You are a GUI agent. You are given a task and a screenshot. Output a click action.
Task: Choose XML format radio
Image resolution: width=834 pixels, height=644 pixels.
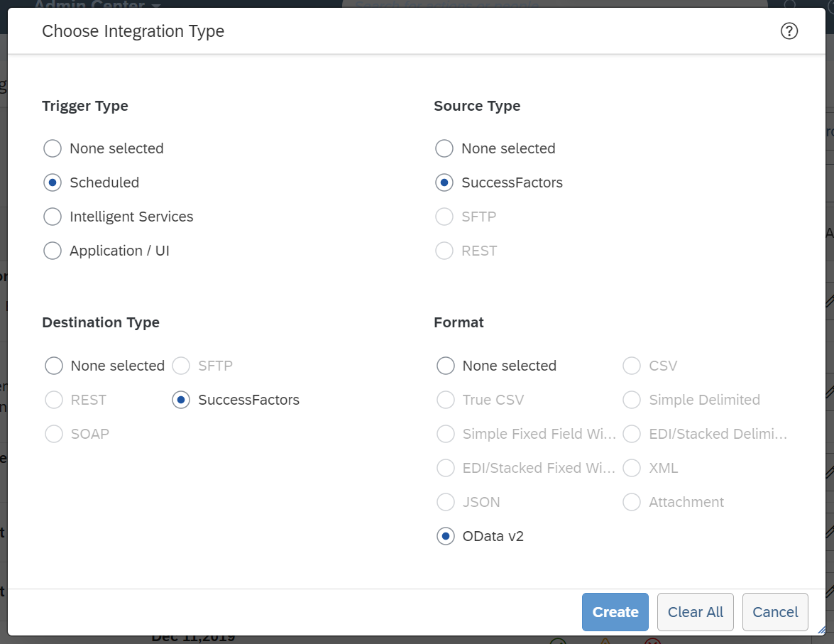click(x=631, y=468)
